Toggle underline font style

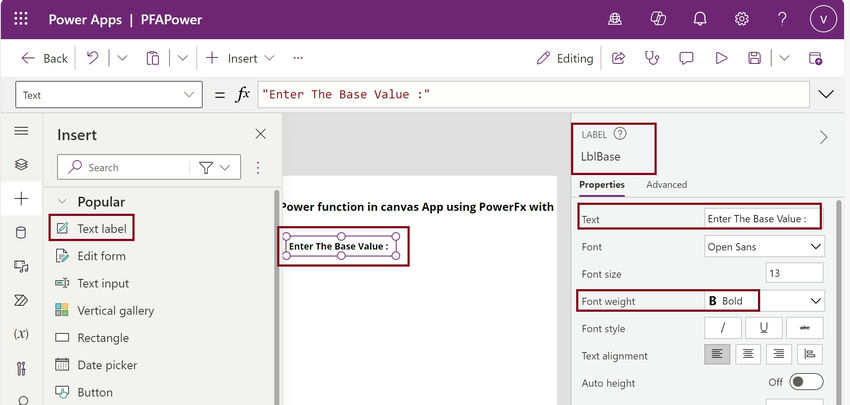coord(764,328)
